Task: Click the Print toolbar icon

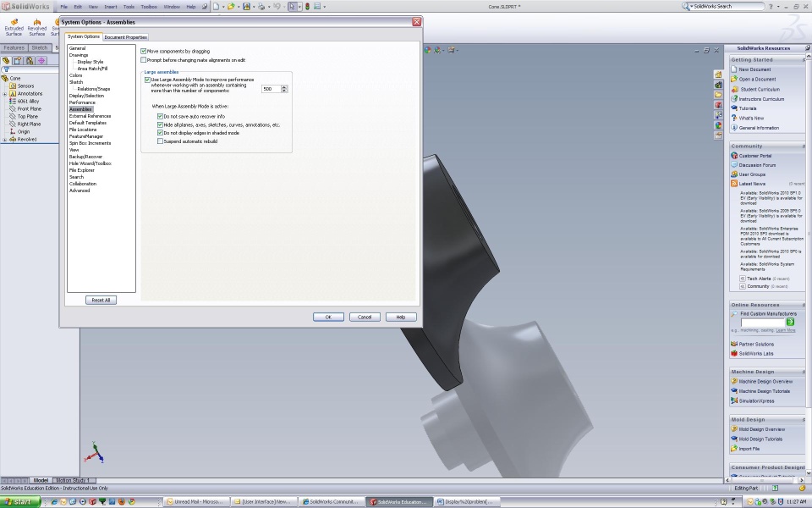Action: (261, 7)
